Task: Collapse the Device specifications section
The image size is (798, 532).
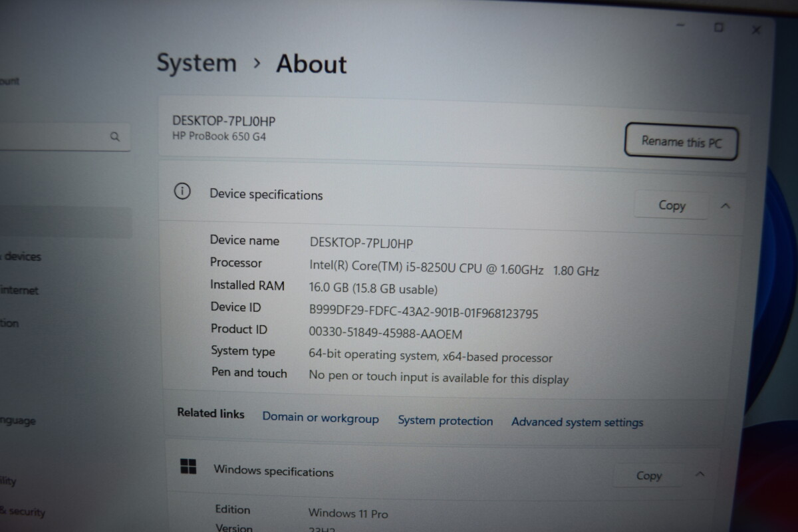Action: [726, 206]
